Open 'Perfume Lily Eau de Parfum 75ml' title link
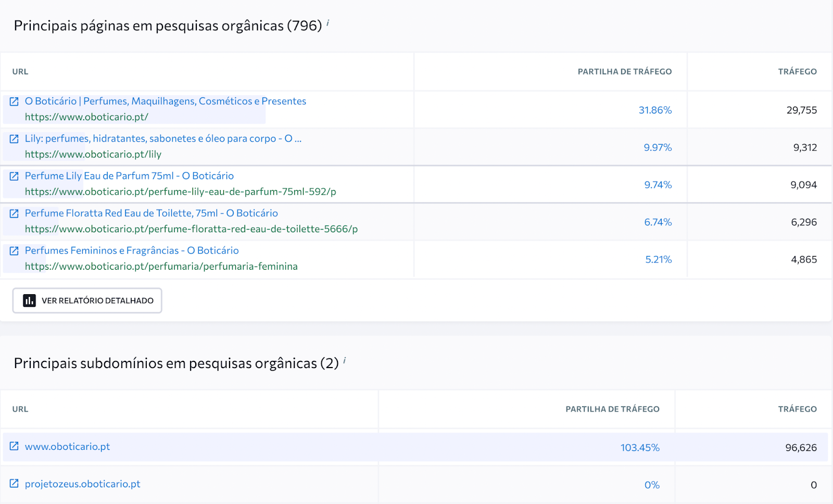The height and width of the screenshot is (504, 833). click(129, 176)
